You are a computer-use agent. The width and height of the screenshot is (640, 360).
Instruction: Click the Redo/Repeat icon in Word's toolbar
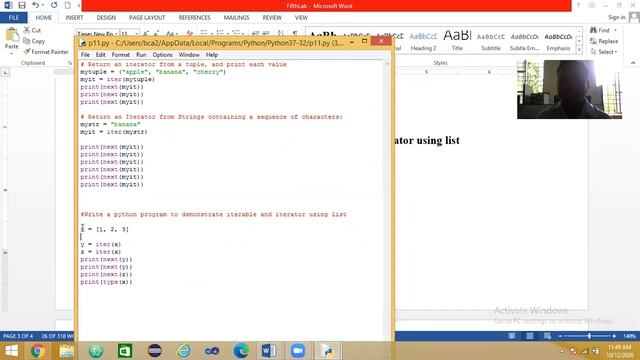(x=54, y=5)
